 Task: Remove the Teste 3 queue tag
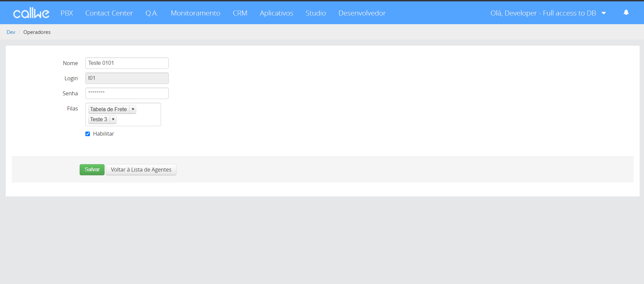click(113, 119)
